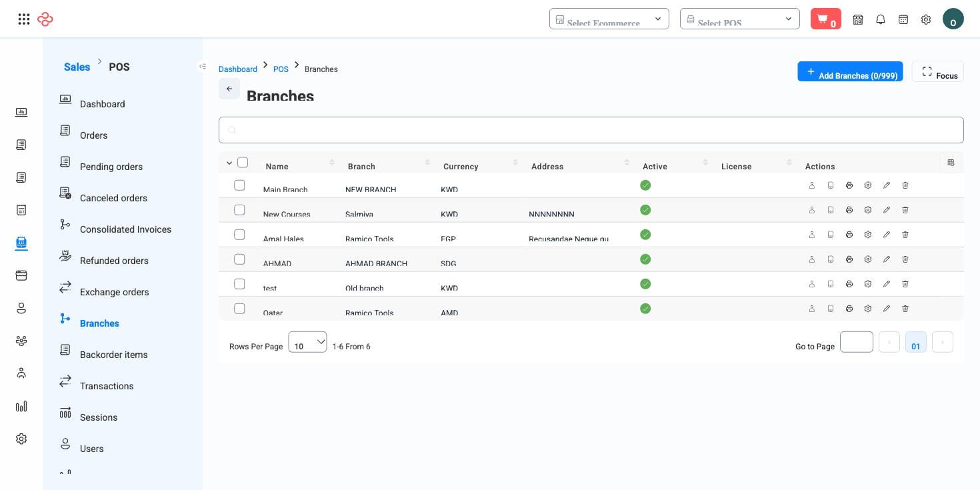This screenshot has height=490, width=980.
Task: Open Sessions in the sidebar menu
Action: [x=99, y=417]
